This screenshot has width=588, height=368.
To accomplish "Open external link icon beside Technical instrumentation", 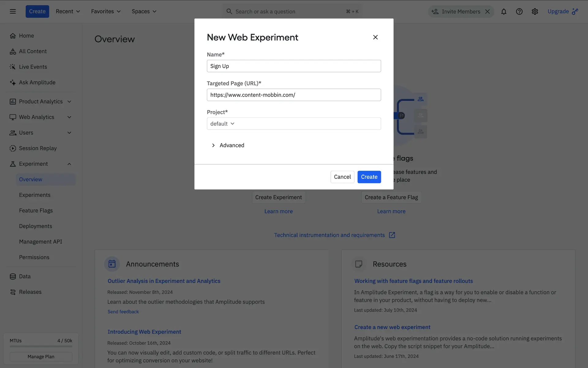I will coord(392,235).
